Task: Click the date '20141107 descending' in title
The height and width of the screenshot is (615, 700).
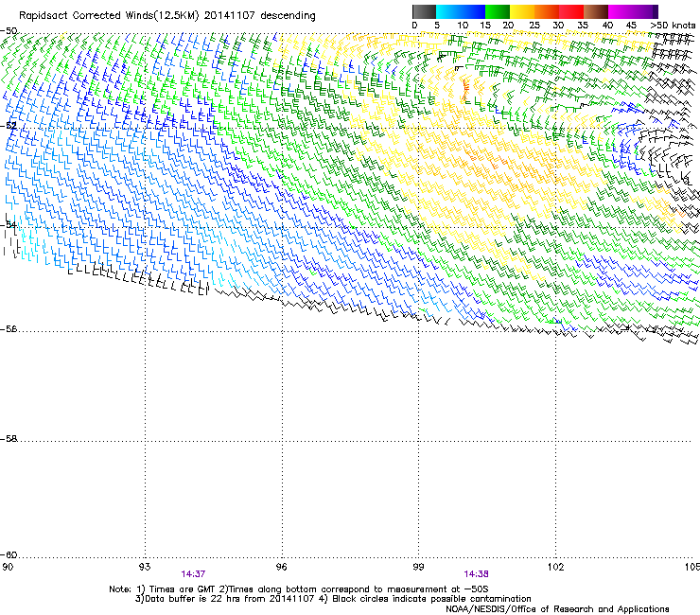Action: coord(260,16)
